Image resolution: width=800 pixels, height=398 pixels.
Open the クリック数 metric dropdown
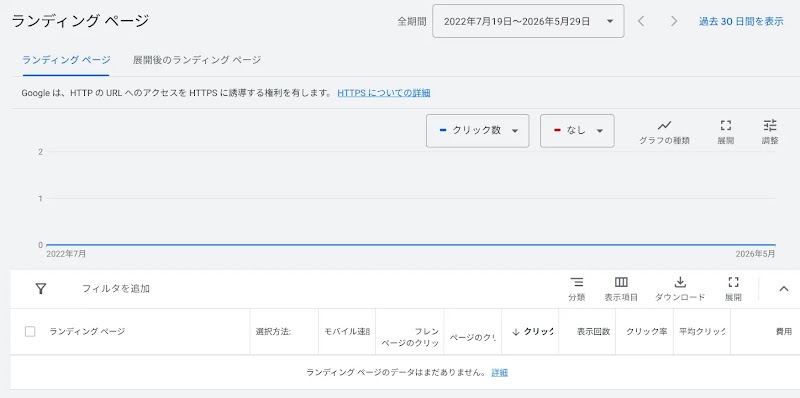[x=478, y=131]
